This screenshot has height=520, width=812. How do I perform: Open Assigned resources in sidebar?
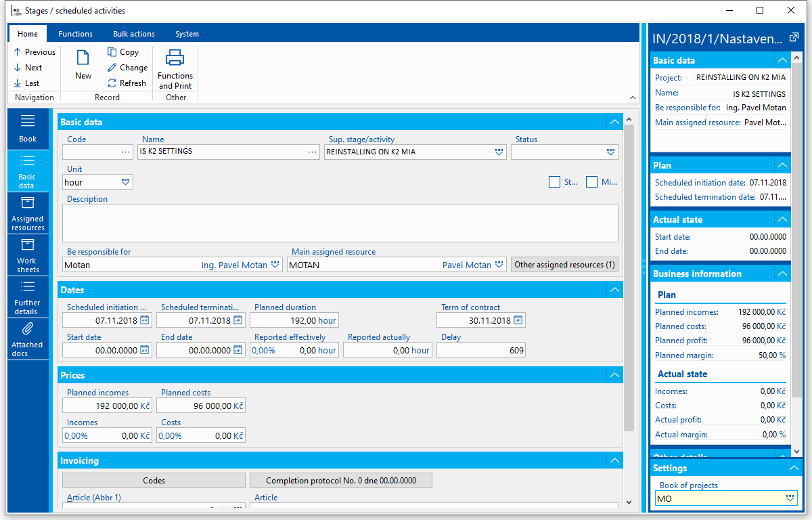(x=28, y=213)
